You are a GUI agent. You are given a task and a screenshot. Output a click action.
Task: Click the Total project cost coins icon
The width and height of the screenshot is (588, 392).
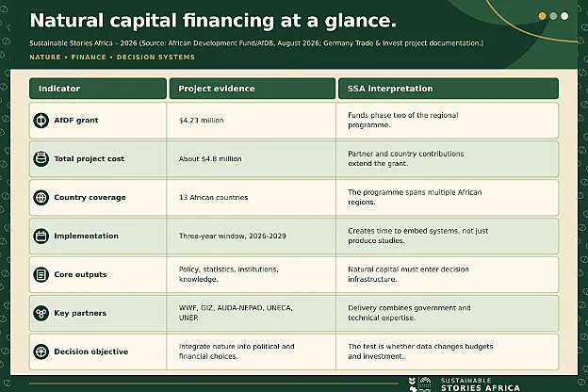[x=41, y=159]
